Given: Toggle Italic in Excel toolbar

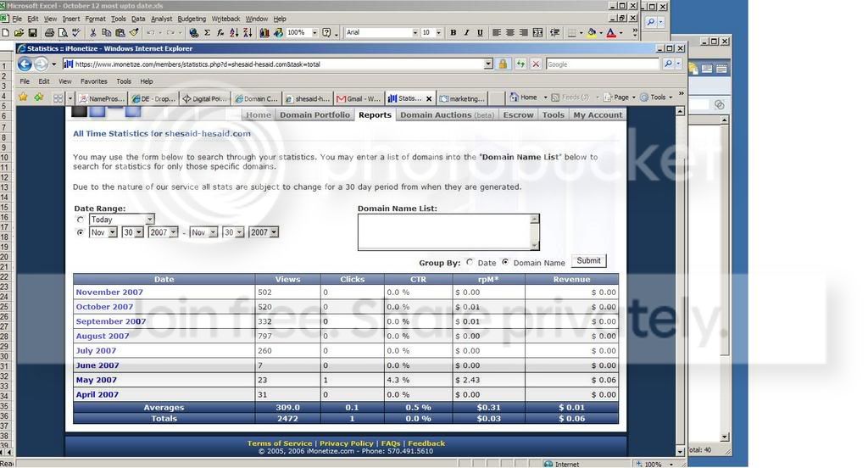Looking at the screenshot, I should click(467, 33).
